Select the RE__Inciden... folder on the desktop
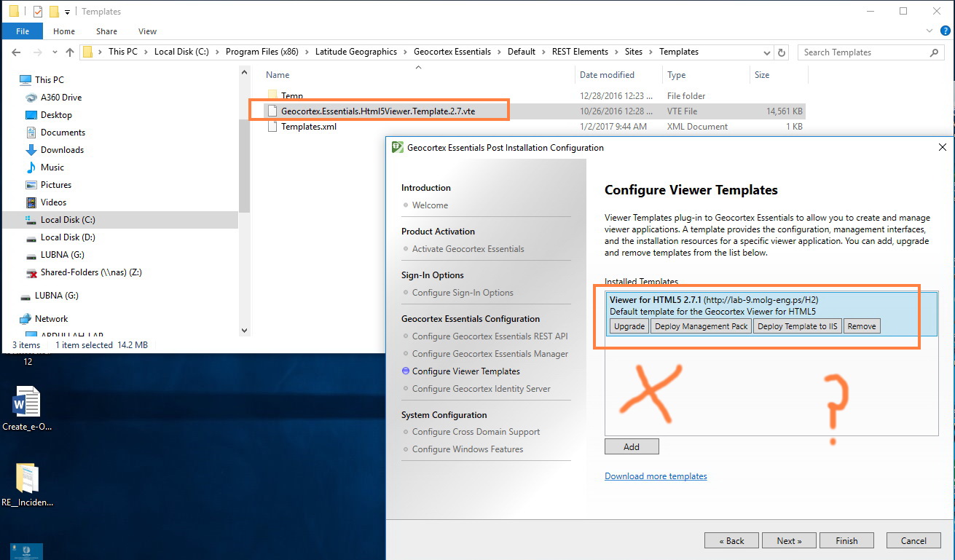Image resolution: width=955 pixels, height=560 pixels. pyautogui.click(x=27, y=484)
